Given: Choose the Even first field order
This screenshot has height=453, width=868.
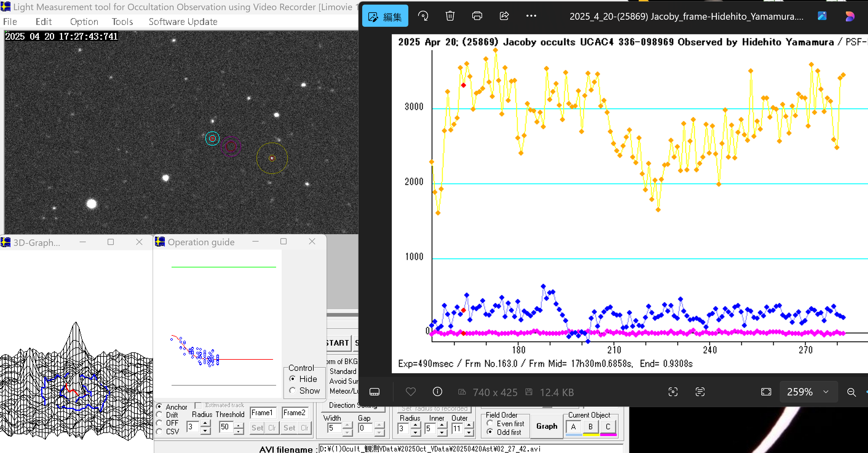Looking at the screenshot, I should tap(490, 423).
